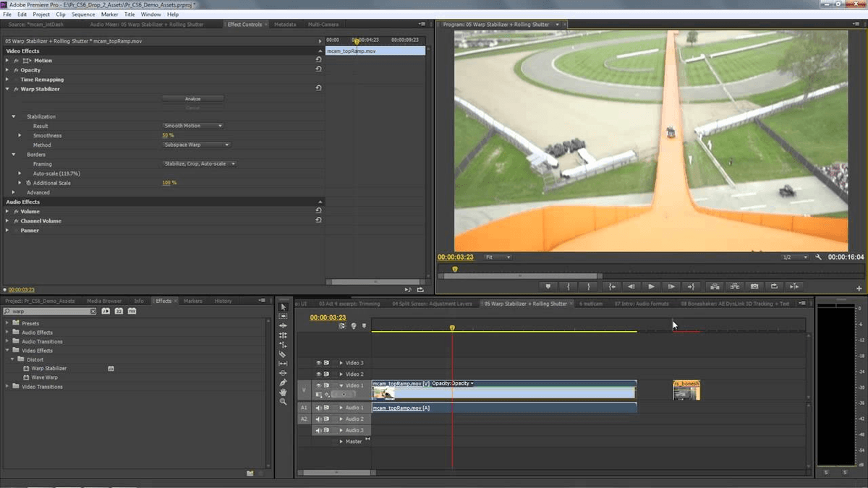868x488 pixels.
Task: Play the sequence in program monitor
Action: pyautogui.click(x=651, y=286)
